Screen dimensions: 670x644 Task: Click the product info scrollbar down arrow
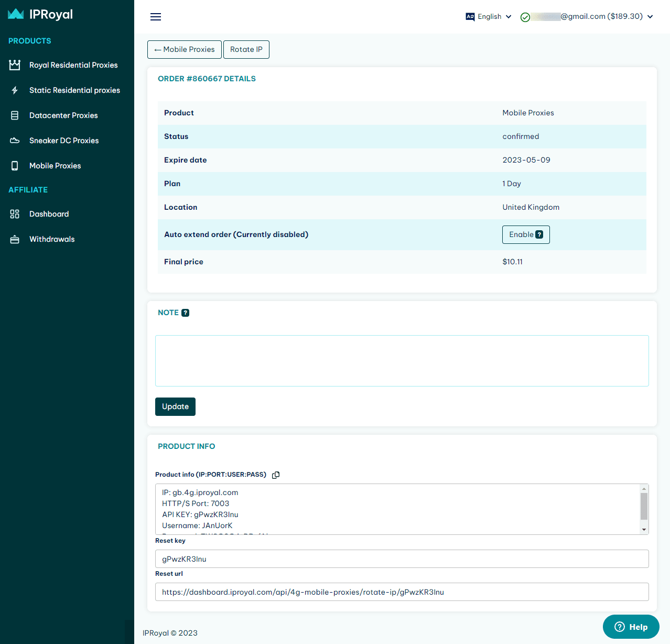(644, 530)
